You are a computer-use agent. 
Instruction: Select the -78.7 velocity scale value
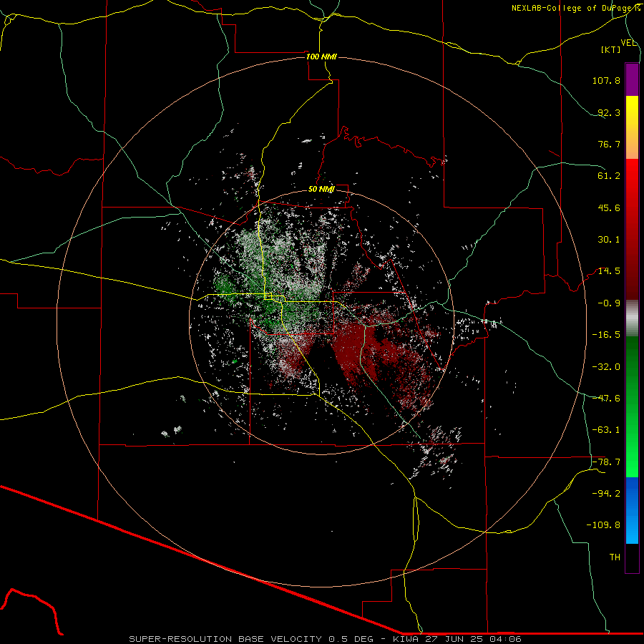(x=606, y=462)
